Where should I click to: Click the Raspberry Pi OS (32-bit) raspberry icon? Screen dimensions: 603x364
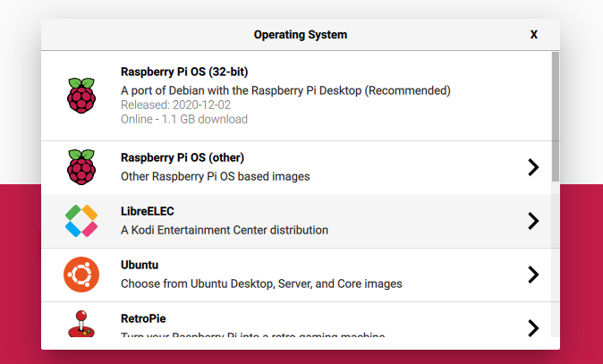coord(81,96)
